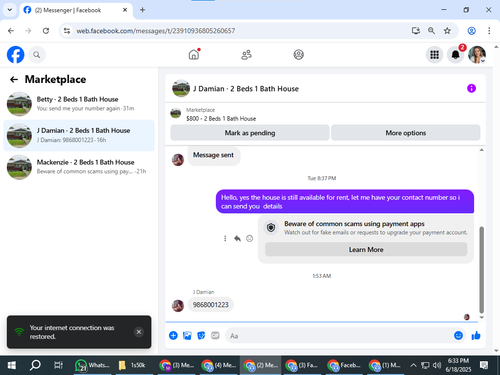Choose a GIF in composer
The height and width of the screenshot is (375, 500).
[x=215, y=335]
